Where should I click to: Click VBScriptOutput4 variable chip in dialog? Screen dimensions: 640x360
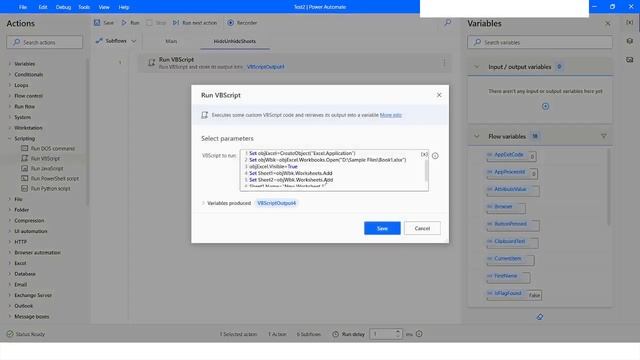point(276,203)
